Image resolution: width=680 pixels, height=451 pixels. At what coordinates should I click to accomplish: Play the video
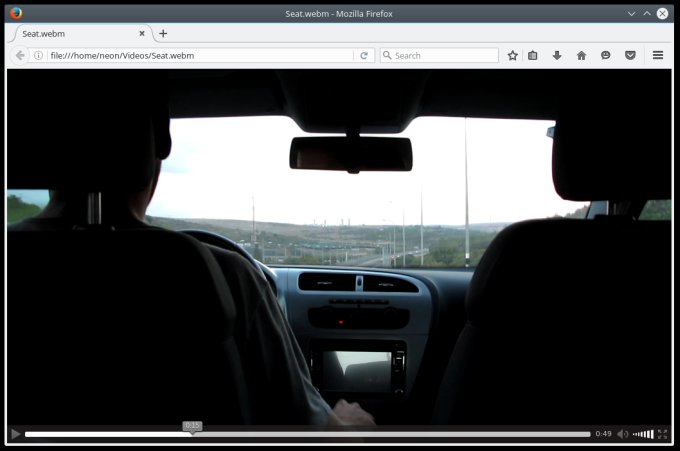click(16, 434)
